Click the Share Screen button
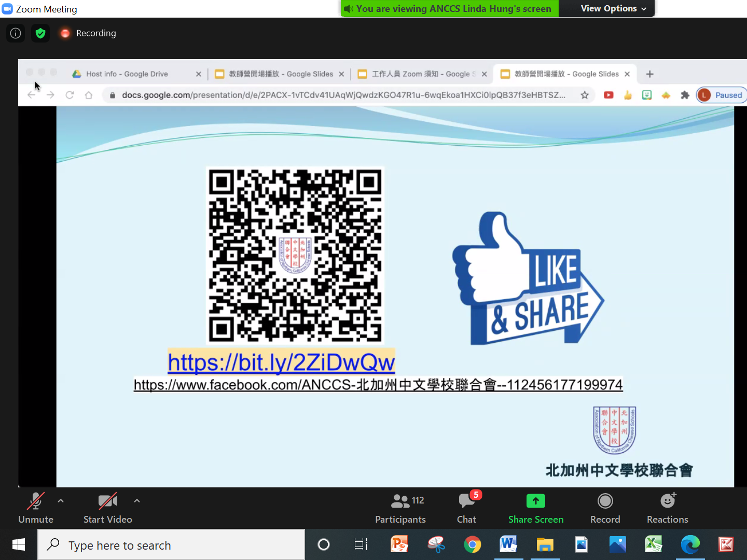 tap(535, 508)
